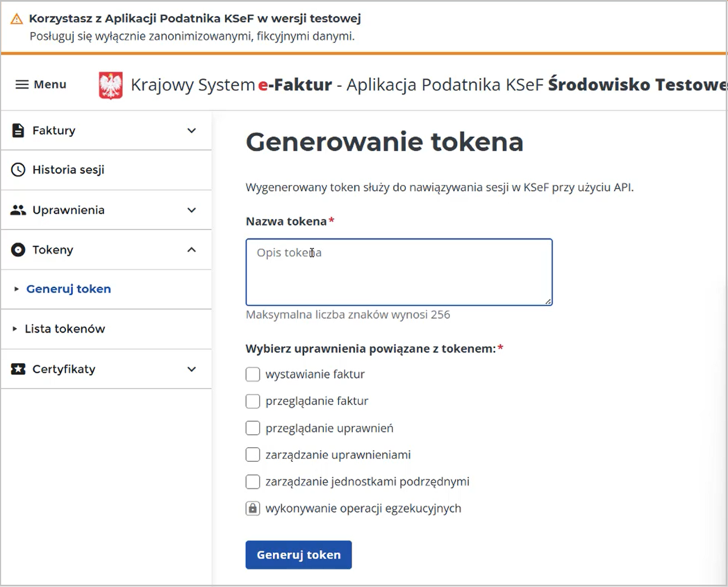Click the hamburger Menu icon
Image resolution: width=728 pixels, height=587 pixels.
click(x=22, y=85)
